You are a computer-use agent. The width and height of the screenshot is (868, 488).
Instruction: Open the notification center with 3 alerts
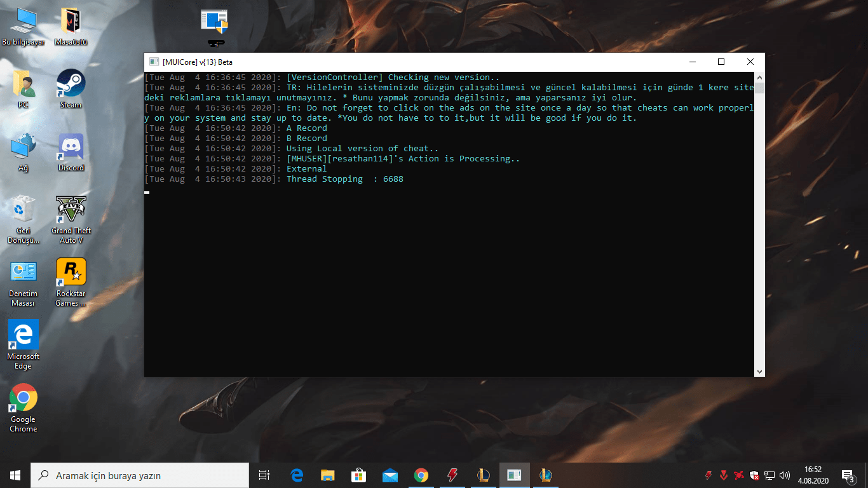[848, 475]
